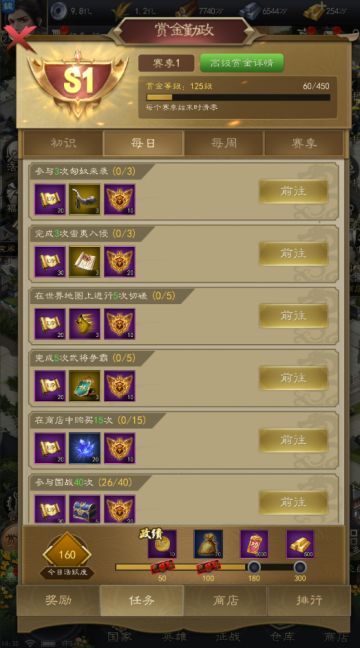Screen dimensions: 360x648
Task: Switch to the 每周 tab
Action: (x=224, y=143)
